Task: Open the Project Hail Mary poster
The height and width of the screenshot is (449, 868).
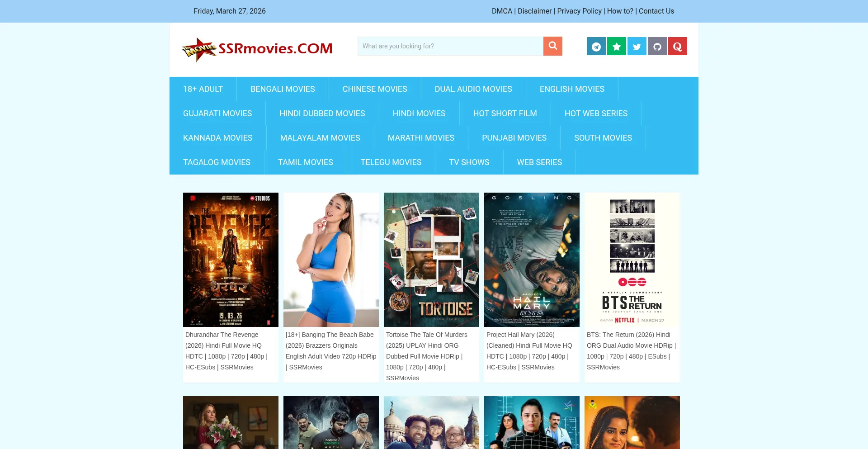Action: (532, 260)
